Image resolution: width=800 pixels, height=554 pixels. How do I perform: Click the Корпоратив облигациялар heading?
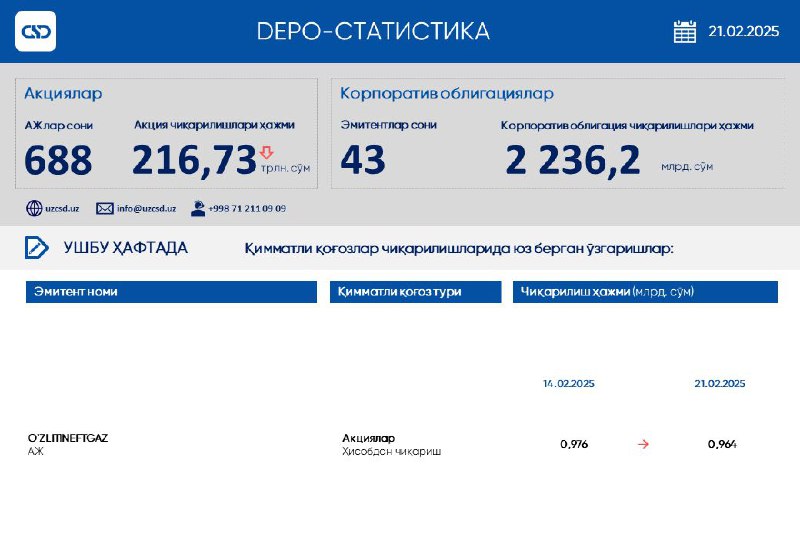coord(447,93)
